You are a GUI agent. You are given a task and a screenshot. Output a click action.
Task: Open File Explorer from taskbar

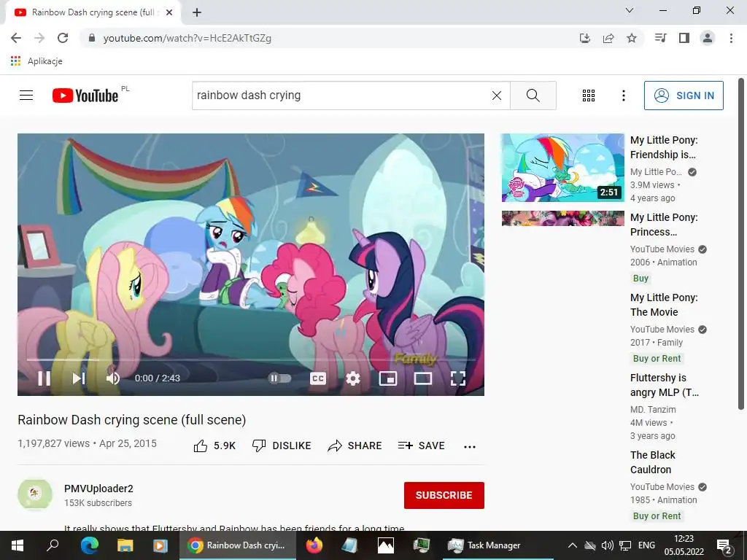click(125, 545)
